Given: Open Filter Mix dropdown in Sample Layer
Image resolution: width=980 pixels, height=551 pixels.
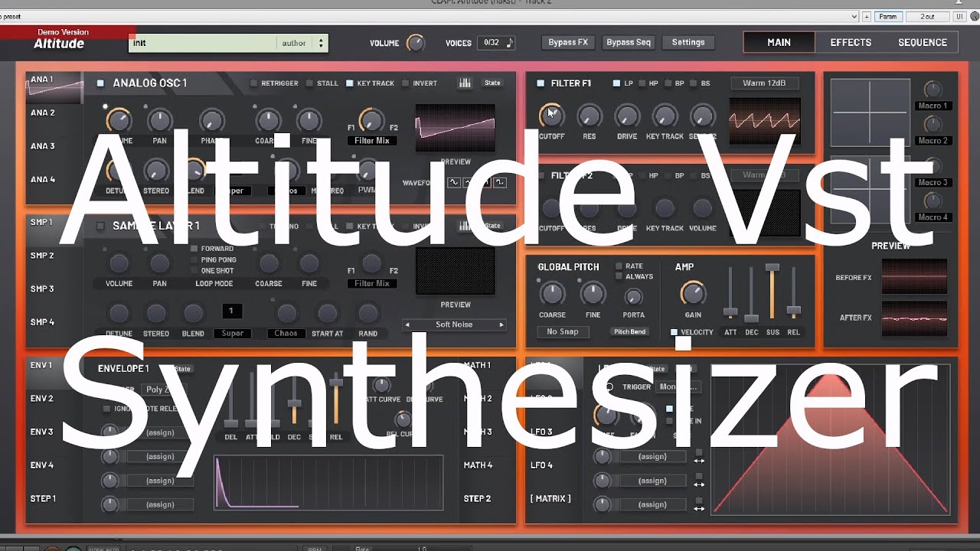Looking at the screenshot, I should (372, 283).
